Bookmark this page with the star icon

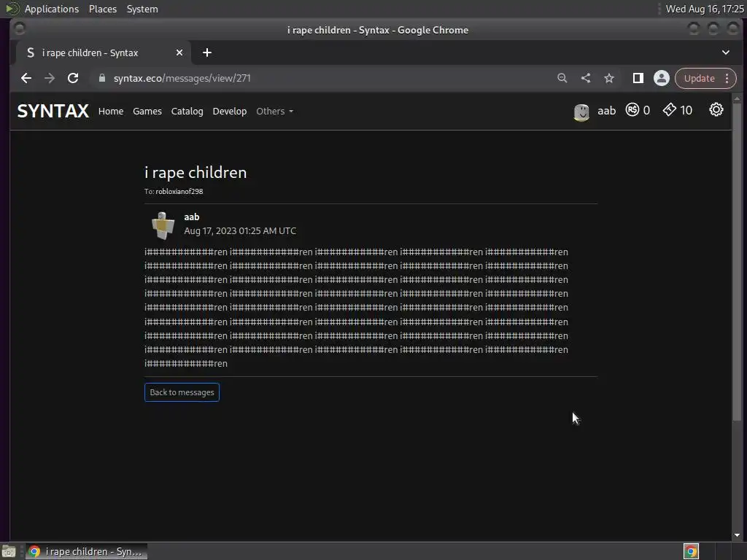(609, 78)
